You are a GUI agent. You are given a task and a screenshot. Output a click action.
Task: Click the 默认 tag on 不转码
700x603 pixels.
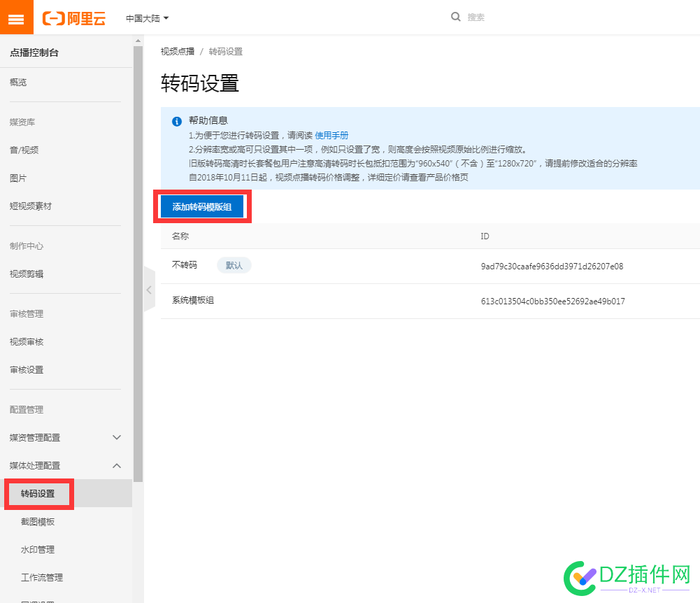tap(234, 265)
